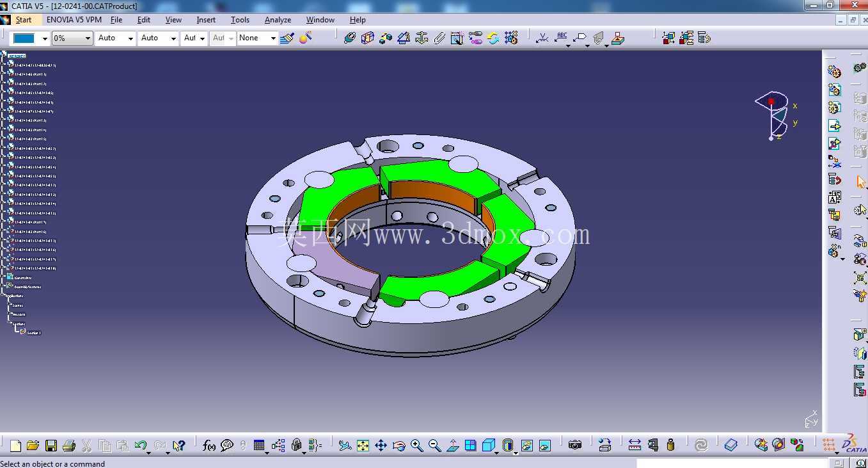Click the Manipulation anchor icon
The height and width of the screenshot is (468, 868).
click(x=422, y=38)
